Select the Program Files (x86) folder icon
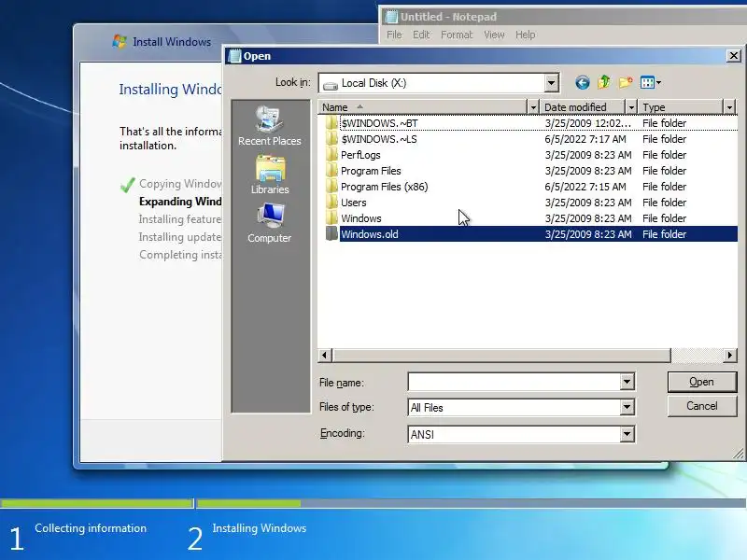The image size is (747, 560). (331, 187)
